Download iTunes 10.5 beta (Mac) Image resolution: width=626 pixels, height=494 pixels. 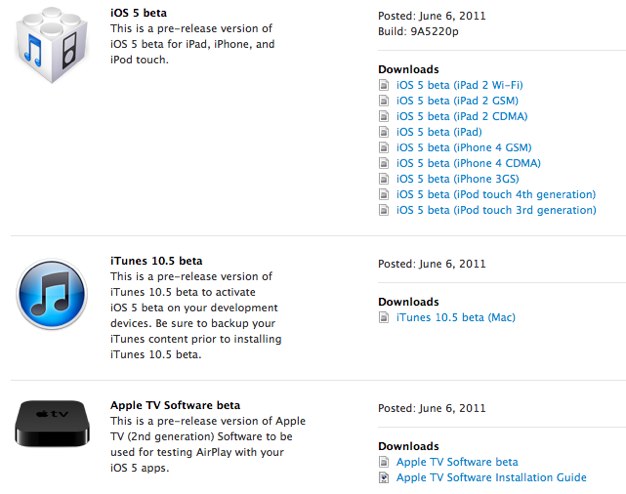coord(456,318)
